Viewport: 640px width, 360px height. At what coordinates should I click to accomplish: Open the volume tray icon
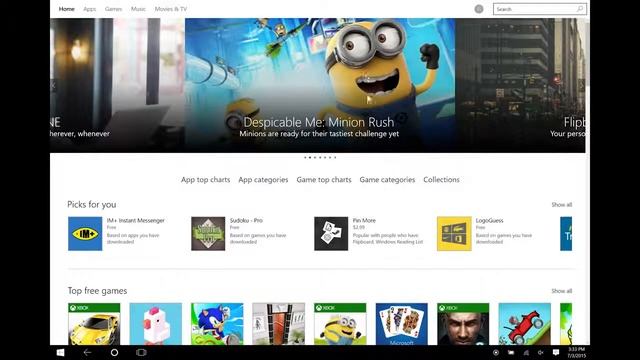click(540, 352)
